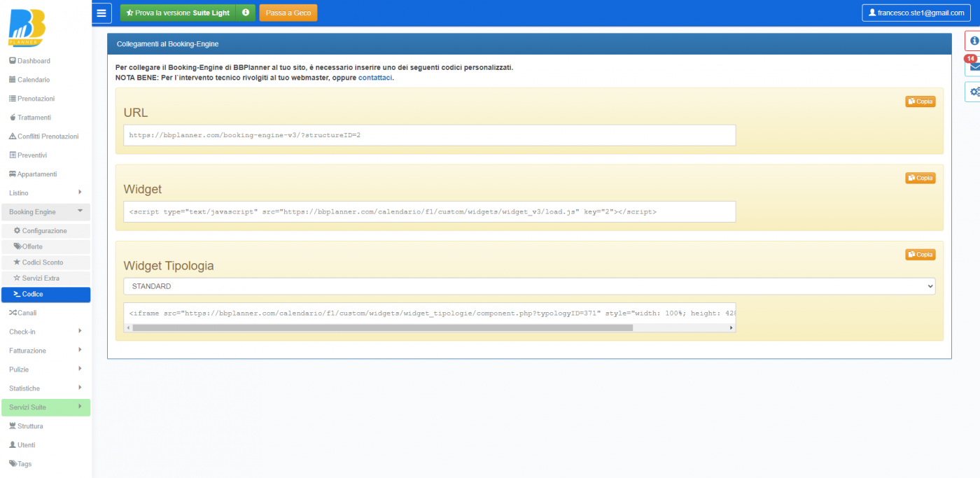Expand the Servizi Suite submenu
Image resolution: width=980 pixels, height=478 pixels.
[45, 407]
